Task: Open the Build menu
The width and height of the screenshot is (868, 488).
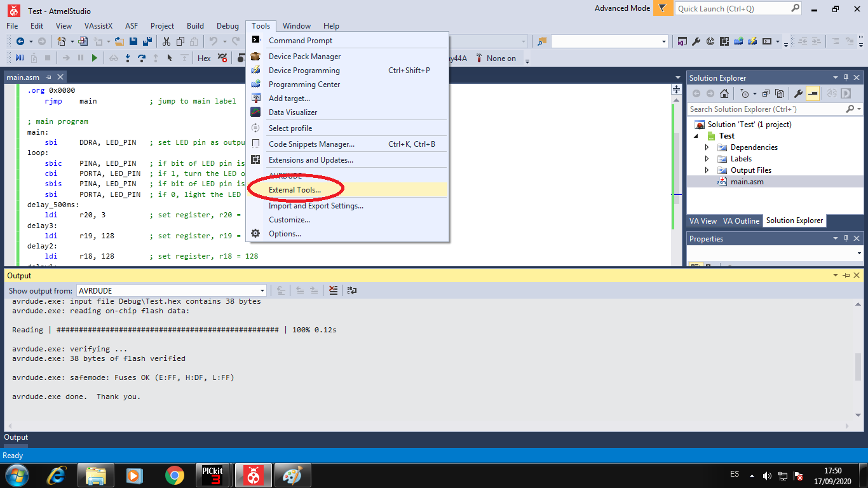Action: coord(196,26)
